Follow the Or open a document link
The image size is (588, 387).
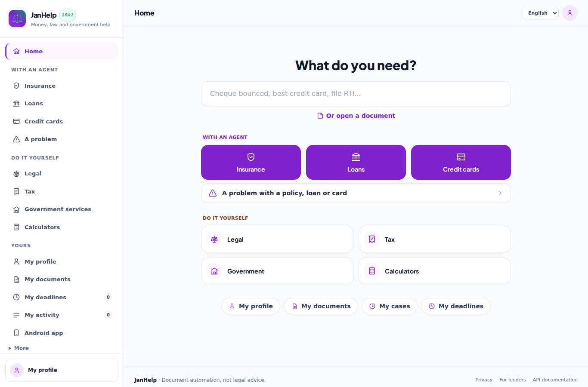pyautogui.click(x=356, y=116)
